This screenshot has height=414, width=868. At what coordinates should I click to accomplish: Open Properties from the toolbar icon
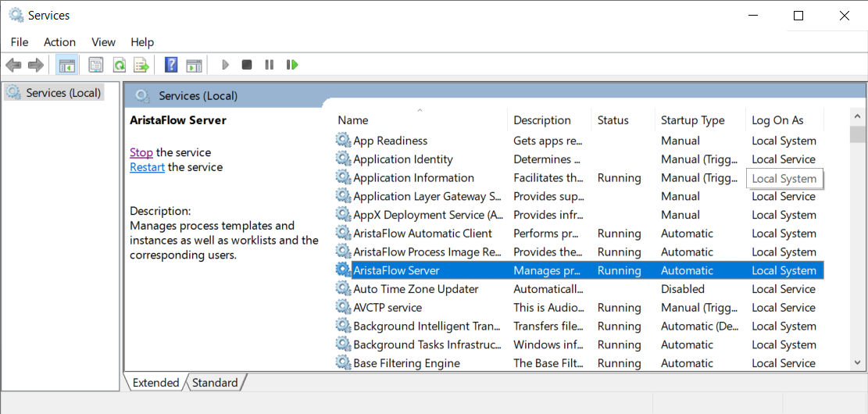click(96, 65)
